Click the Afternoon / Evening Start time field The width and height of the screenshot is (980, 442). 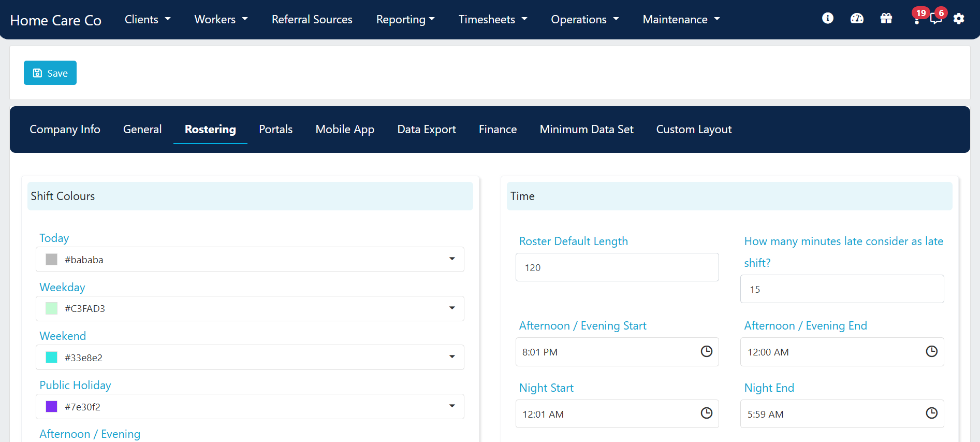[617, 352]
